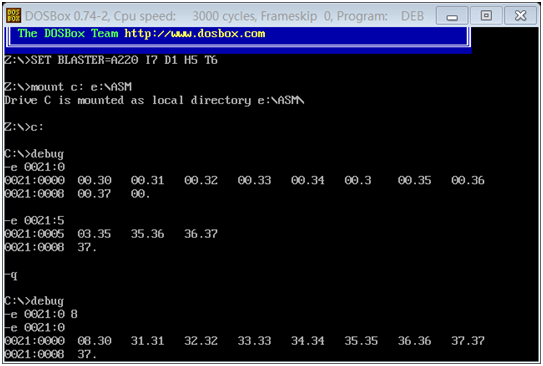Click the value '00.35'
543x366 pixels.
pos(414,180)
